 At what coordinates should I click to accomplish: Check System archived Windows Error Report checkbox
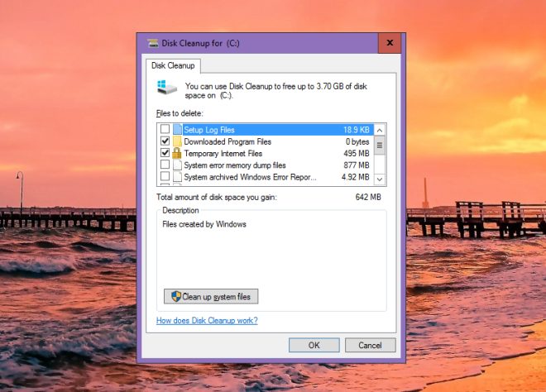point(165,176)
